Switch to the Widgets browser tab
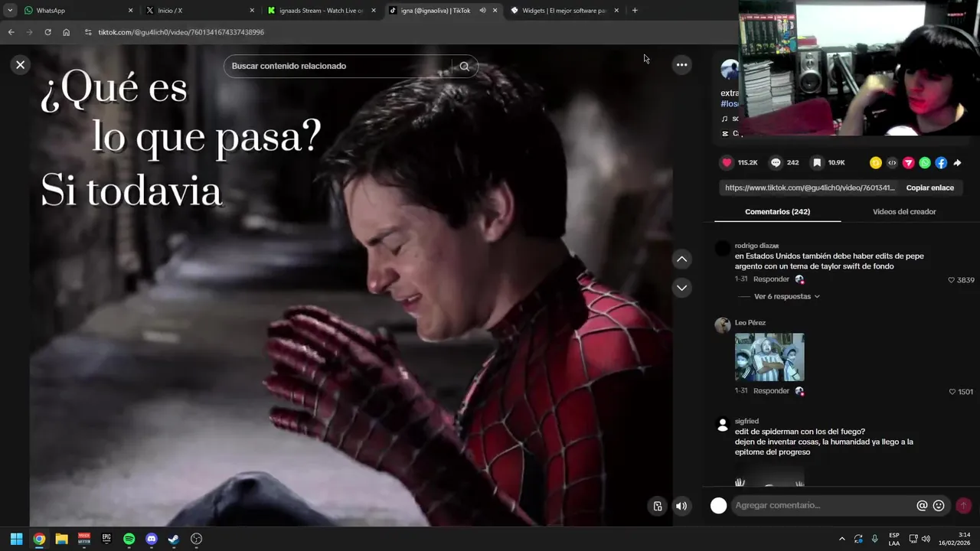Viewport: 980px width, 551px height. (x=564, y=11)
